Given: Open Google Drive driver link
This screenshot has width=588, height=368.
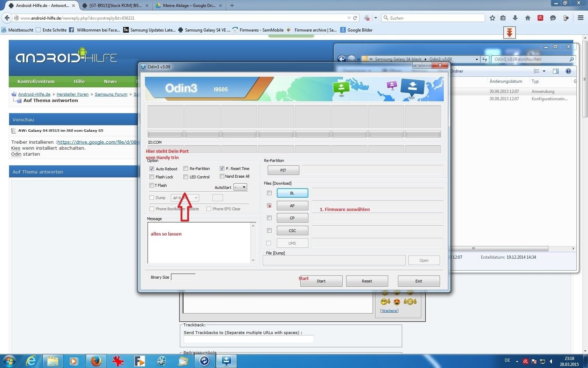Looking at the screenshot, I should click(98, 142).
